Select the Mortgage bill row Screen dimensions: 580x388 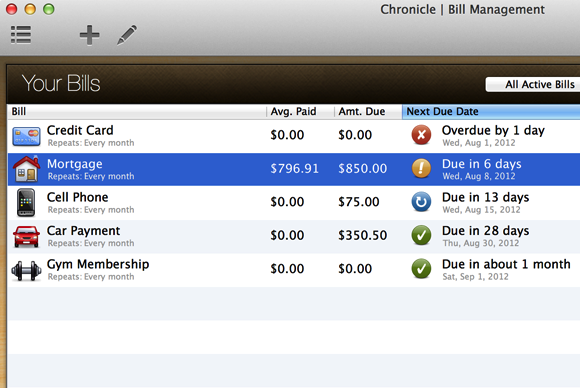(294, 169)
